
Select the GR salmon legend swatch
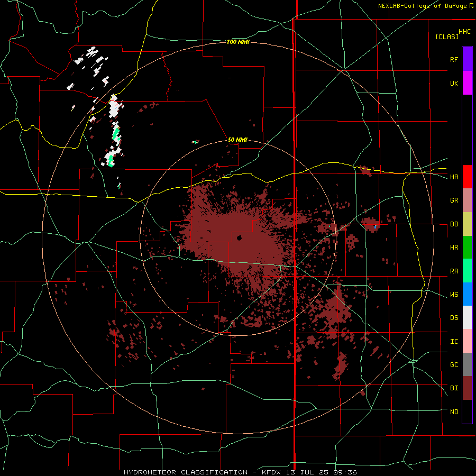[x=467, y=200]
